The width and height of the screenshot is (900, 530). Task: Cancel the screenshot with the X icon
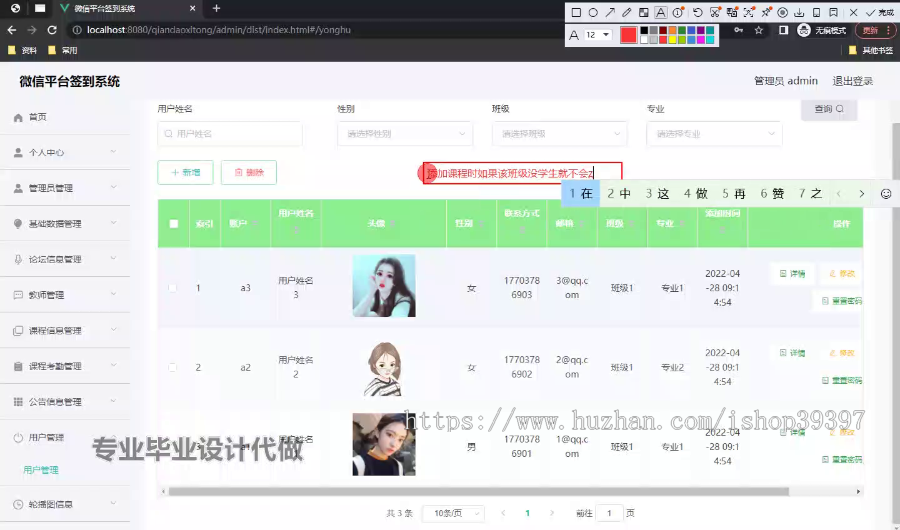click(854, 12)
